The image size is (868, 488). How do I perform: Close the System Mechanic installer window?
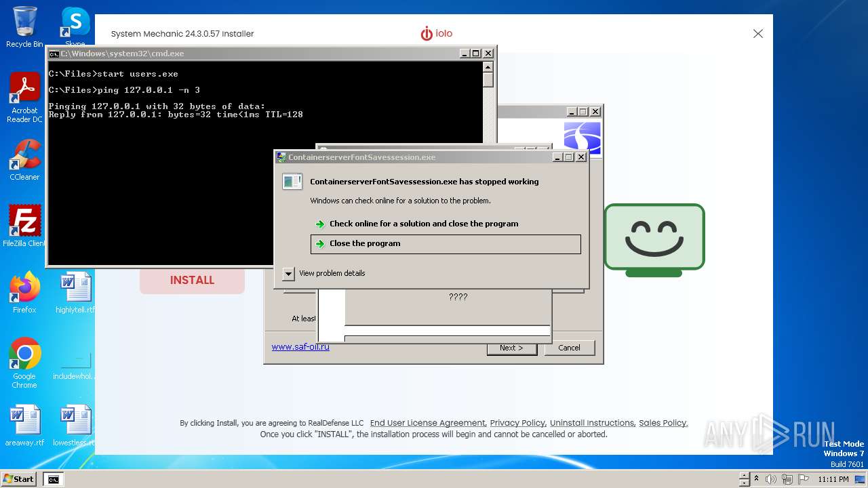pyautogui.click(x=758, y=33)
